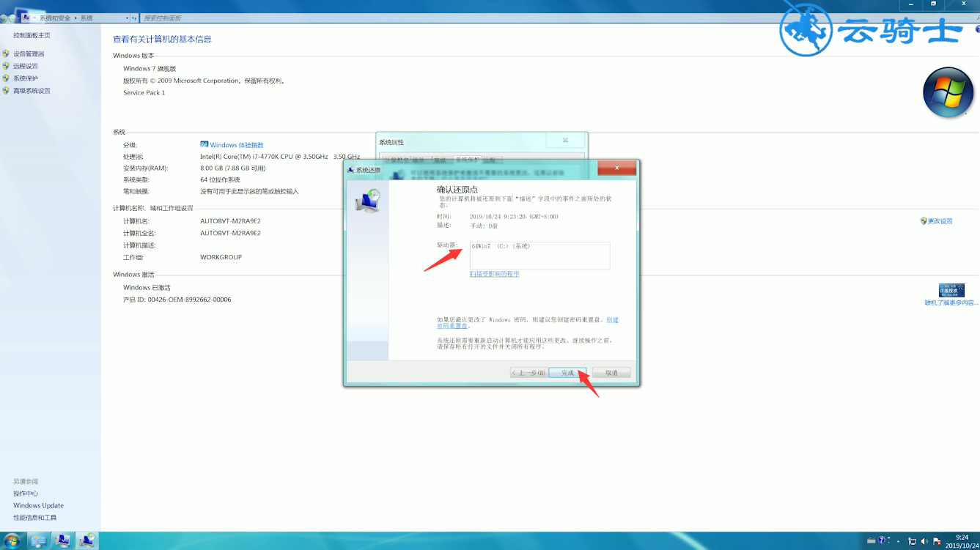Screen dimensions: 980x550
Task: Click AUTOBVT-M2RA9E2 in the 计算机全名 row
Action: coord(230,234)
